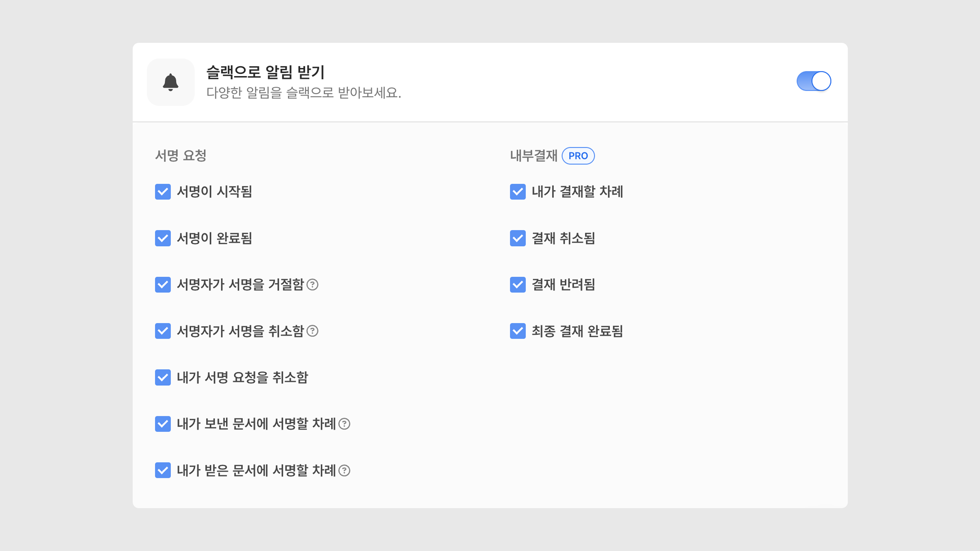Toggle off the 슬랙으로 알림 받기 switch

point(814,81)
